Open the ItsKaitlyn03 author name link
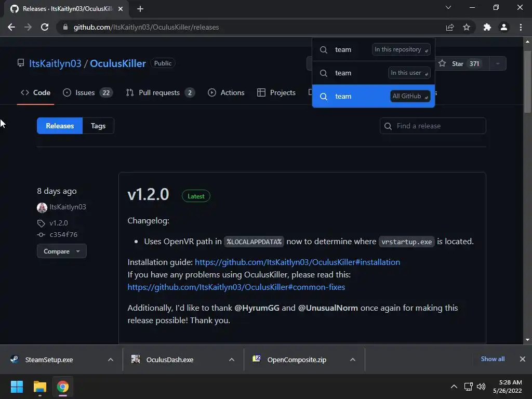This screenshot has width=532, height=399. tap(68, 207)
